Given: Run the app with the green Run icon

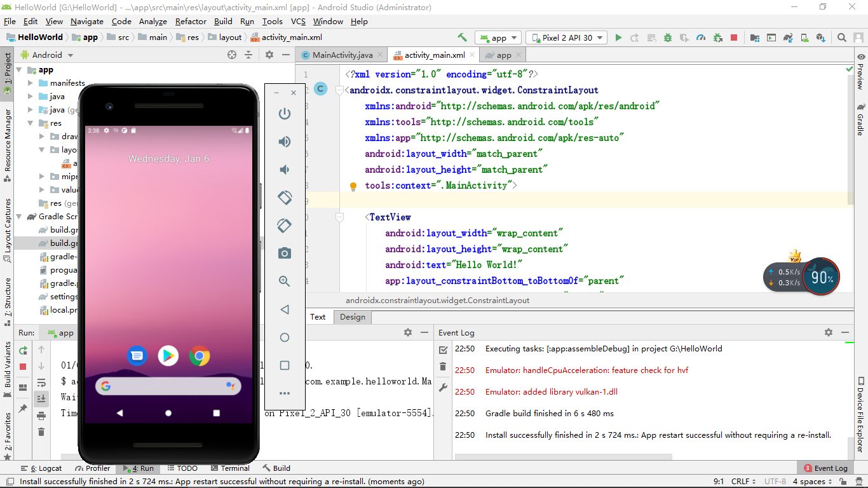Looking at the screenshot, I should tap(618, 37).
